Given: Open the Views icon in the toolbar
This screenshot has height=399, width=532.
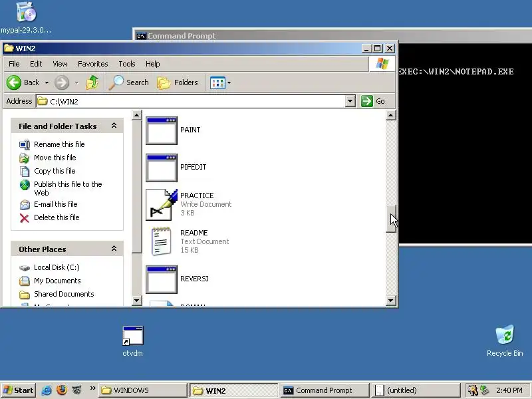Looking at the screenshot, I should 217,82.
